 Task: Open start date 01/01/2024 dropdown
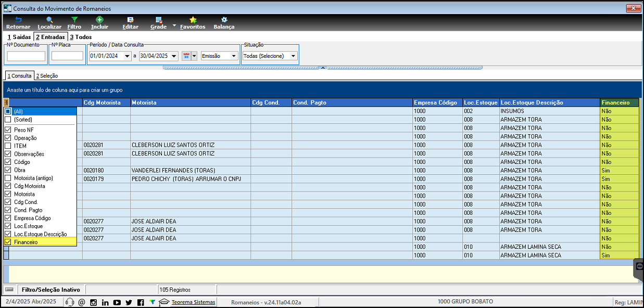(x=128, y=56)
